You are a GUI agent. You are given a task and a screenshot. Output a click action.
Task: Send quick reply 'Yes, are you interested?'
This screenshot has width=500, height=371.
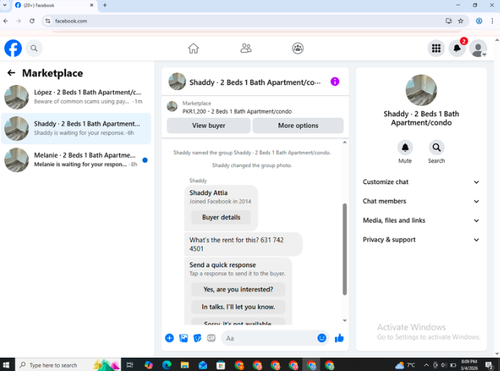tap(238, 289)
